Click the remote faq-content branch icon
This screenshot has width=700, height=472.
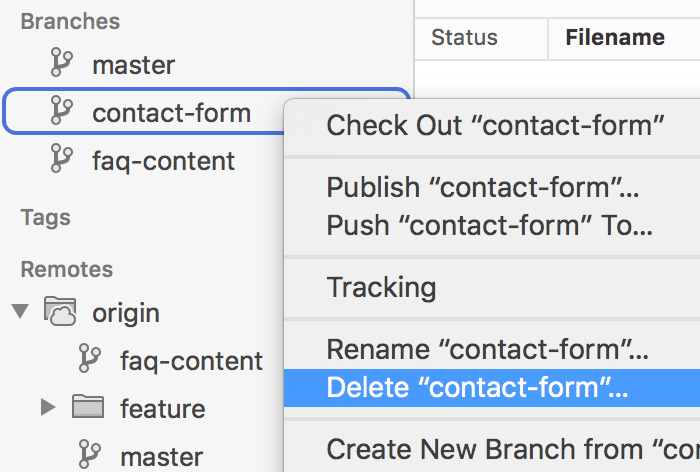(90, 360)
